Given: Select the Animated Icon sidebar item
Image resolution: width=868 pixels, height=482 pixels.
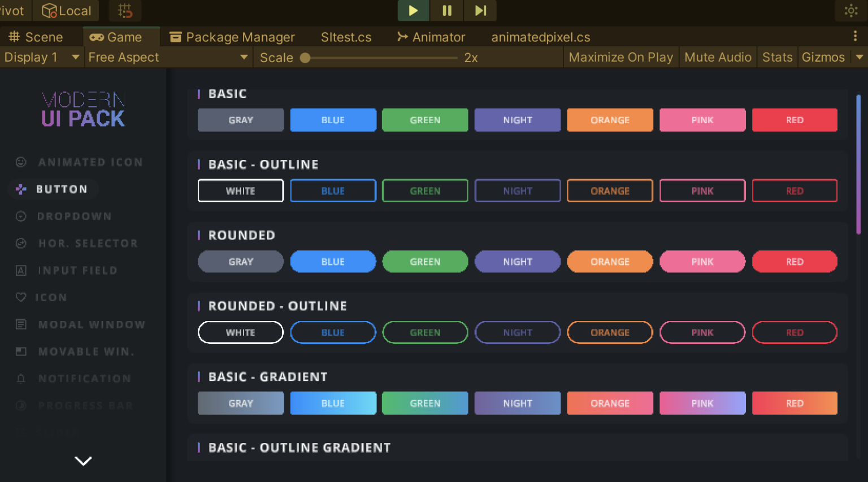Looking at the screenshot, I should click(90, 162).
